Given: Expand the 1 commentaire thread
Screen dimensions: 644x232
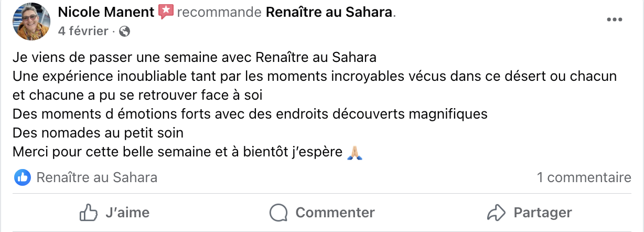Looking at the screenshot, I should coord(584,177).
